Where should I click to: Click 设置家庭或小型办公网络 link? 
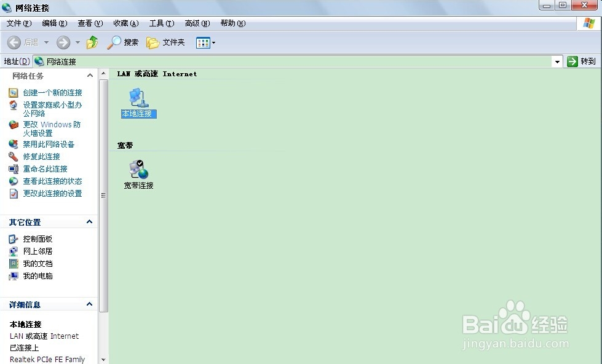(x=53, y=109)
